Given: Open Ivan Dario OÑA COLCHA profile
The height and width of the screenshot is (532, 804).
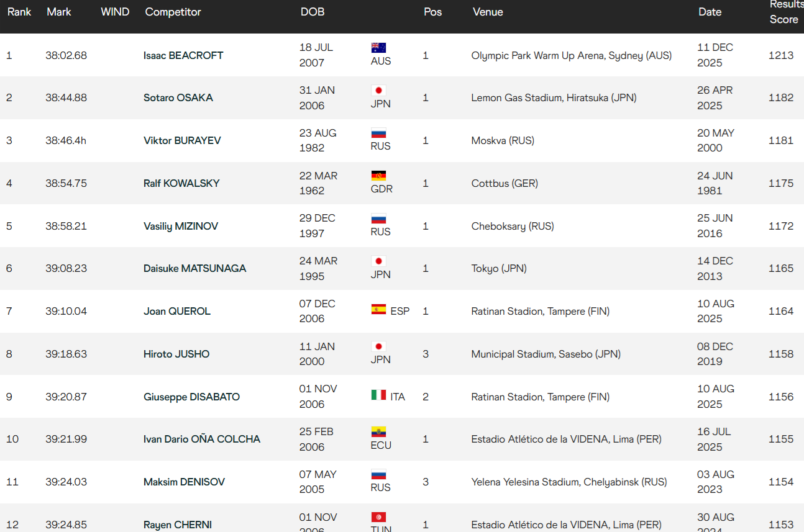Looking at the screenshot, I should pyautogui.click(x=202, y=440).
